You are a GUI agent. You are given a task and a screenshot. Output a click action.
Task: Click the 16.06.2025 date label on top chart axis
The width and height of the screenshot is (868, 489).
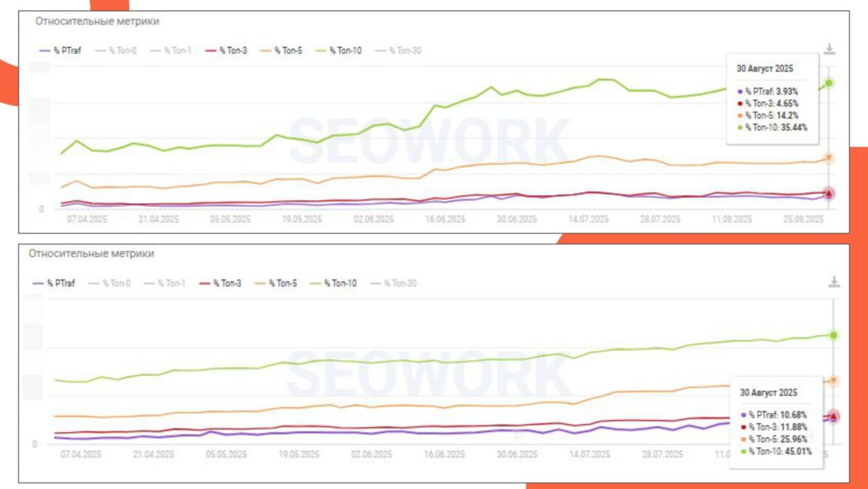(x=446, y=219)
